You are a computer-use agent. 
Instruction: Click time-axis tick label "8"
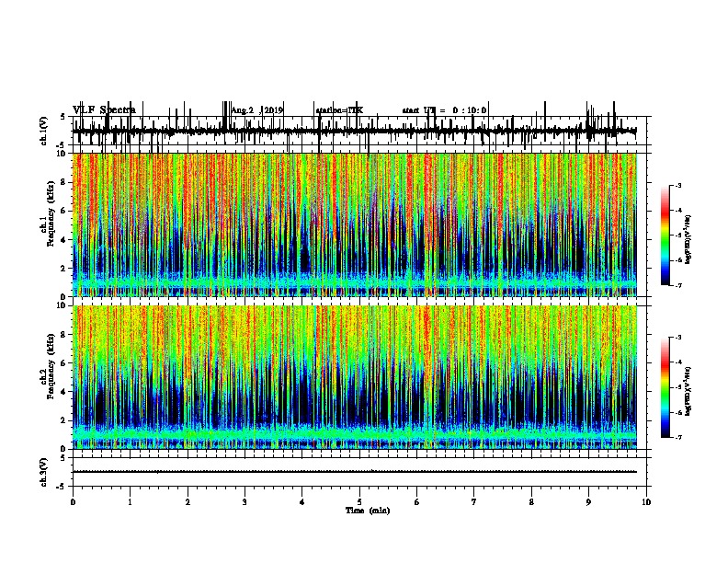531,502
